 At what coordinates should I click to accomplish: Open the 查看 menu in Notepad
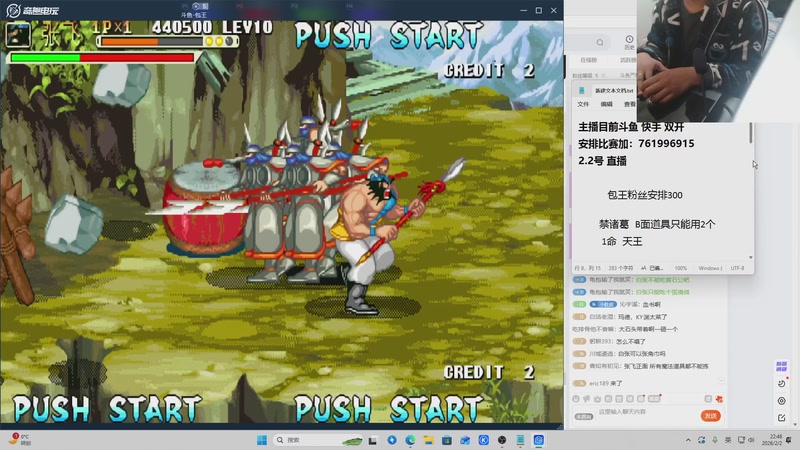(630, 104)
